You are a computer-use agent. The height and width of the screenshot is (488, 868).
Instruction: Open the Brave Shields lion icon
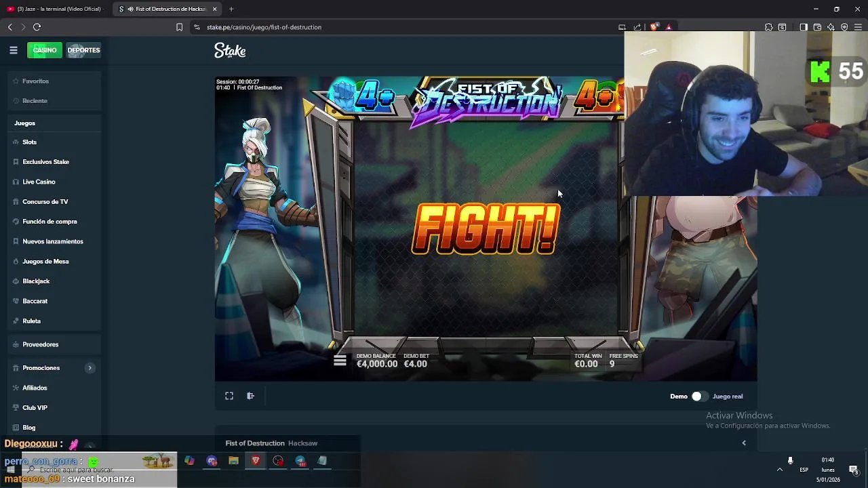(654, 27)
